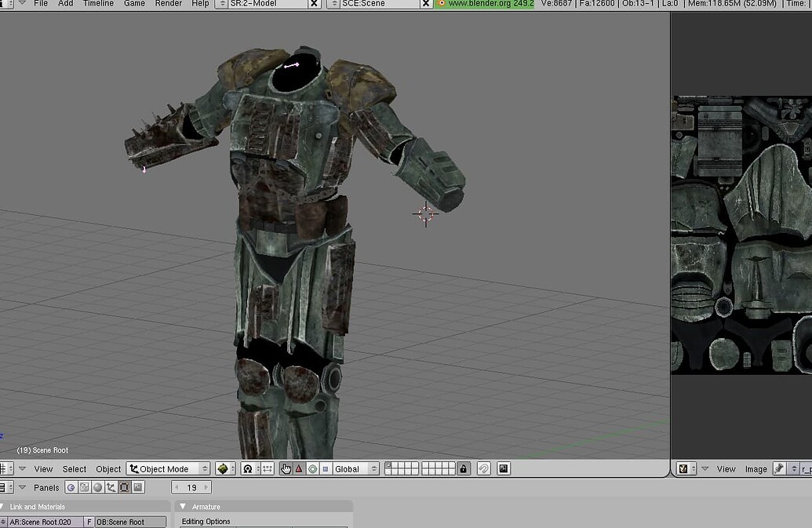Select the scale manipulator square icon

click(324, 468)
